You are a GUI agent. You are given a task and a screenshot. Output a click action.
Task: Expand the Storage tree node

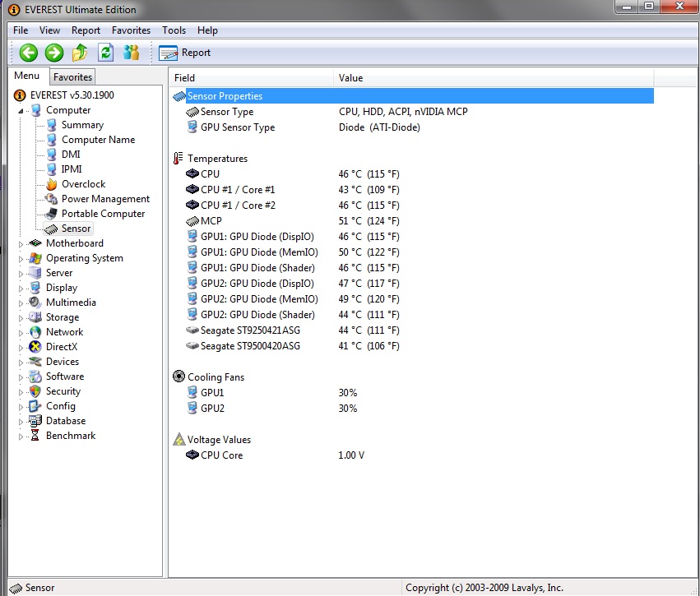coord(21,318)
